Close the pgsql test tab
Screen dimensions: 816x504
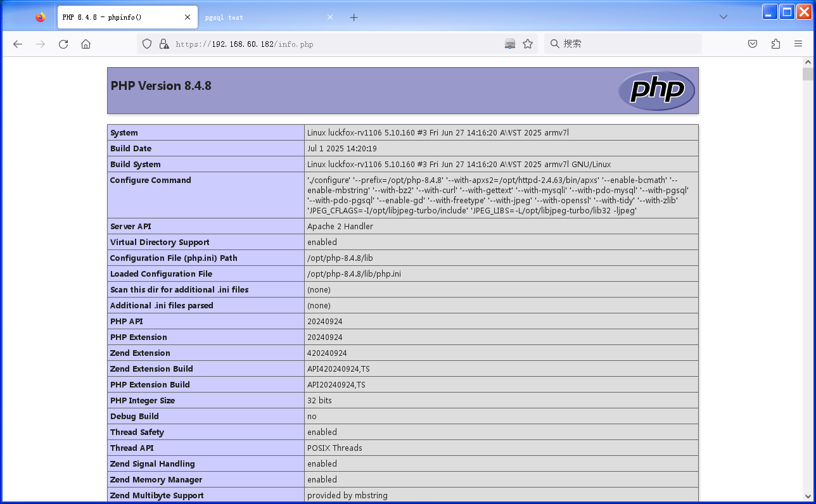[330, 17]
